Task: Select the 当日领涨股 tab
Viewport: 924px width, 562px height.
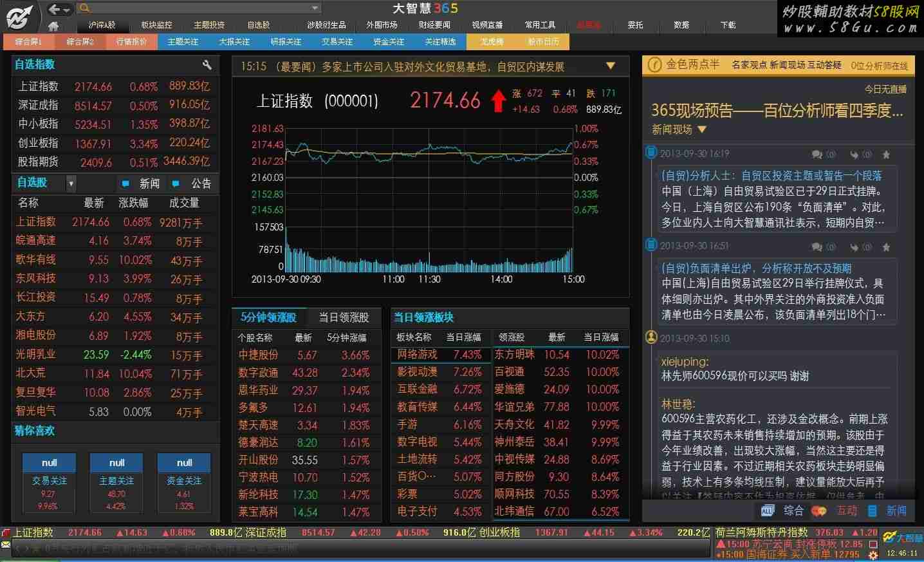Action: 344,317
